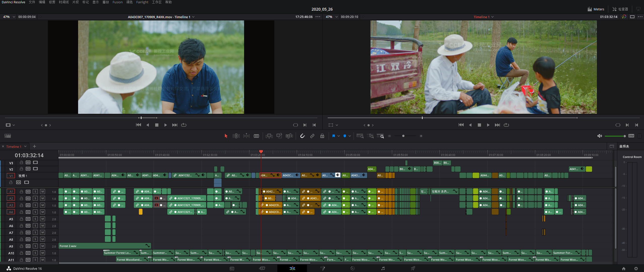This screenshot has height=272, width=644.
Task: Open source viewer 47% zoom dropdown
Action: [14, 17]
